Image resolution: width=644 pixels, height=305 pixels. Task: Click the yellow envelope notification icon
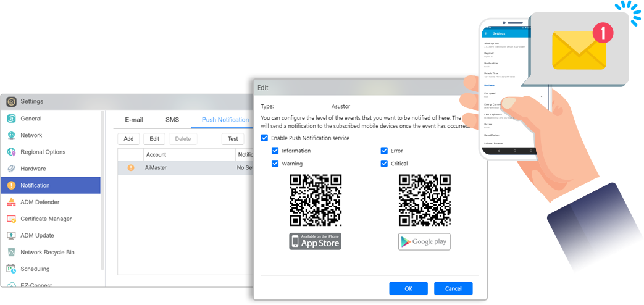click(579, 49)
